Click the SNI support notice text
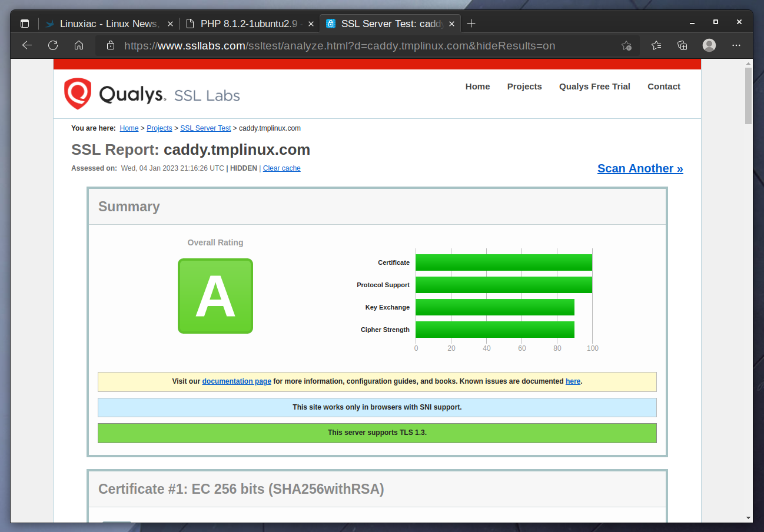This screenshot has width=764, height=532. 377,407
